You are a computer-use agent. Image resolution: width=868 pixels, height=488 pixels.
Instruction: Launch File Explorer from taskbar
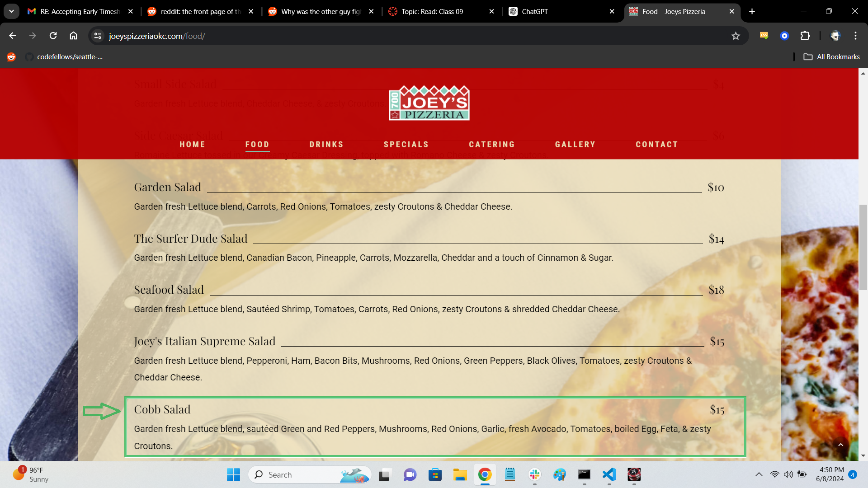[x=460, y=474]
